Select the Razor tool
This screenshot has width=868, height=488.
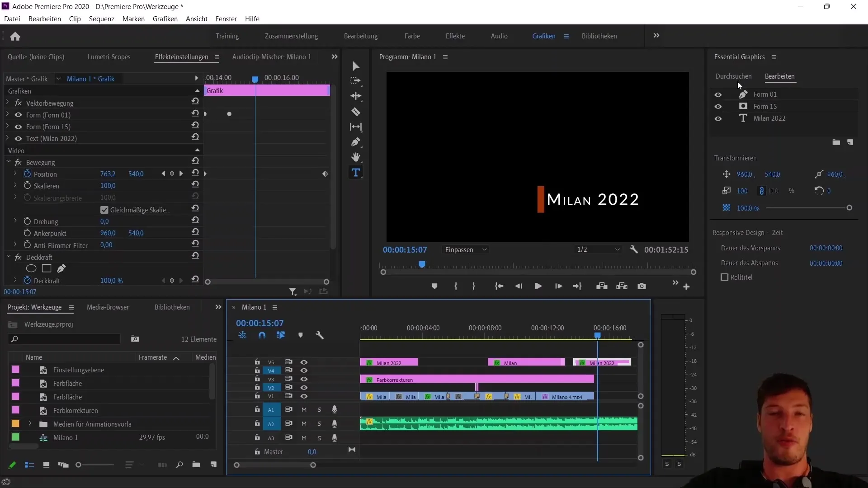click(356, 112)
